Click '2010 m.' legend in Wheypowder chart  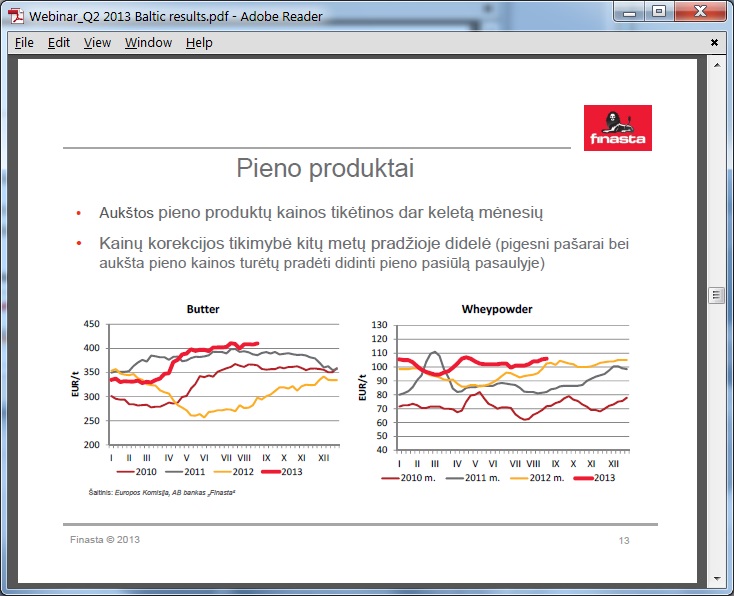409,478
